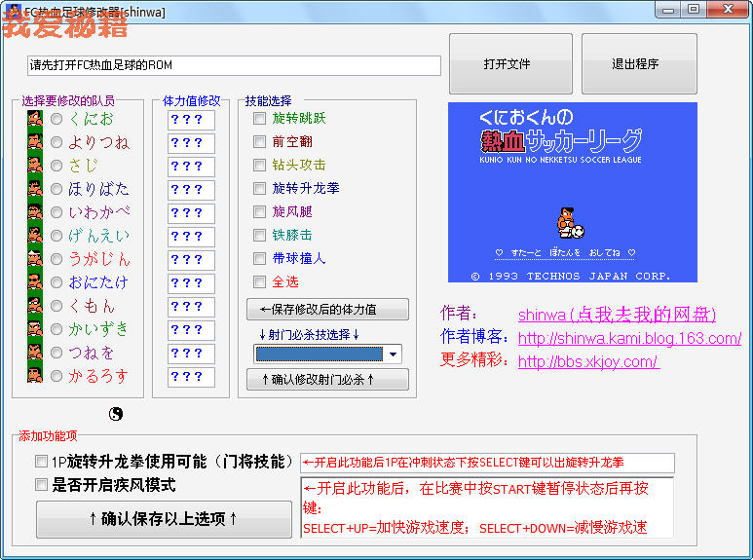The height and width of the screenshot is (560, 753).
Task: Check the 全选 select-all checkbox
Action: click(x=259, y=282)
